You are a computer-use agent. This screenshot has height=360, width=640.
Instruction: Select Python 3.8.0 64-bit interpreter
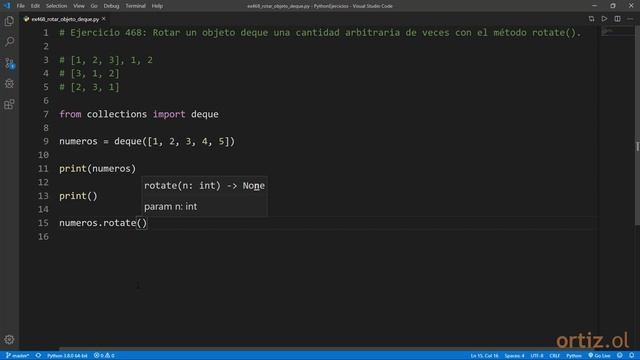pyautogui.click(x=67, y=356)
